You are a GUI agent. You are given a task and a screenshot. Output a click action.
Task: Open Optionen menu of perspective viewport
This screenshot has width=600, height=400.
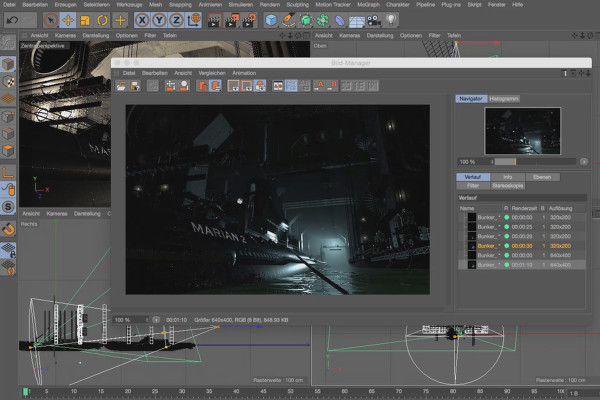point(127,35)
